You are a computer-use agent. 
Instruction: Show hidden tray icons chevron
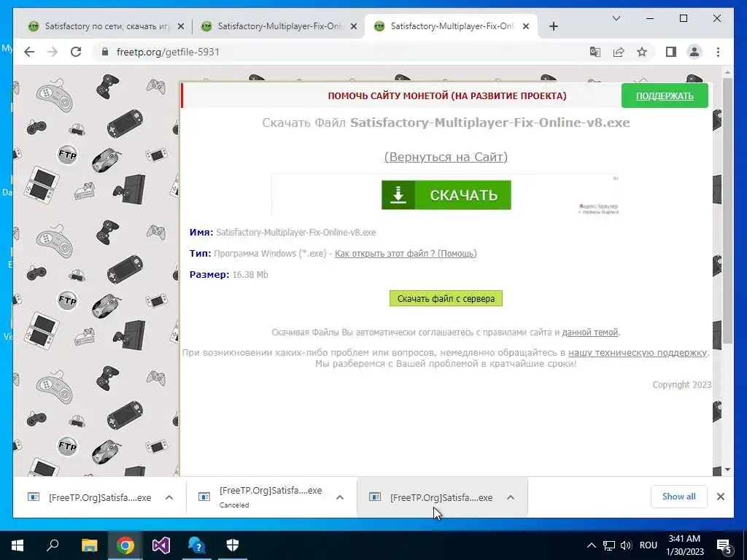click(591, 545)
